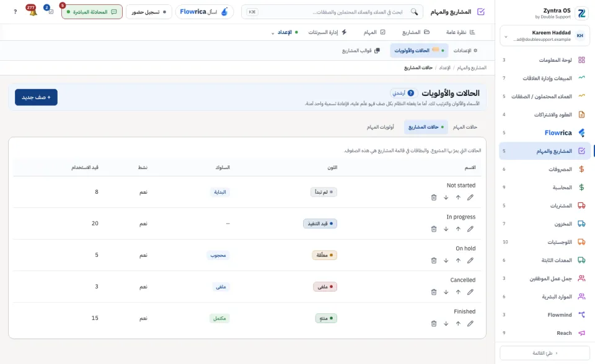Viewport: 595px width, 364px height.
Task: Focus the global search input field
Action: click(332, 12)
